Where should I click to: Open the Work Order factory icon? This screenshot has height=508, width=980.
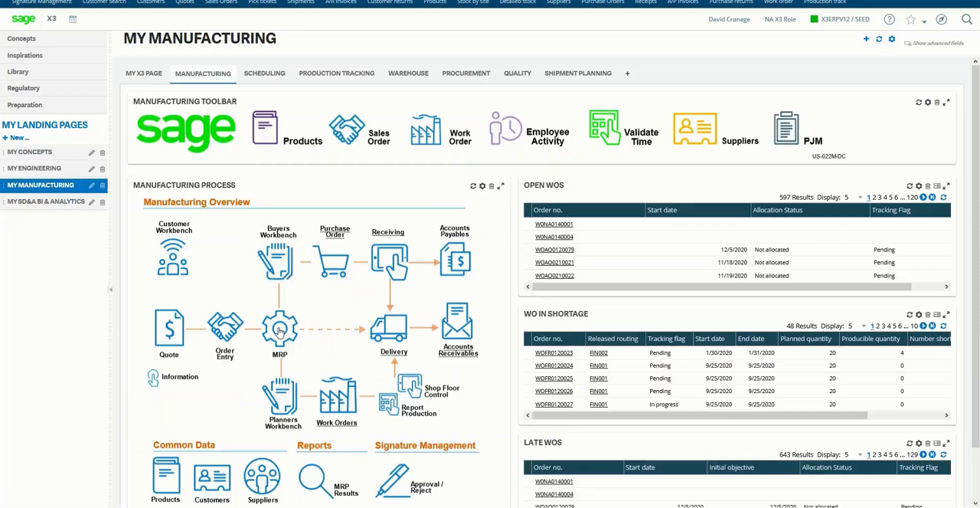click(x=426, y=129)
